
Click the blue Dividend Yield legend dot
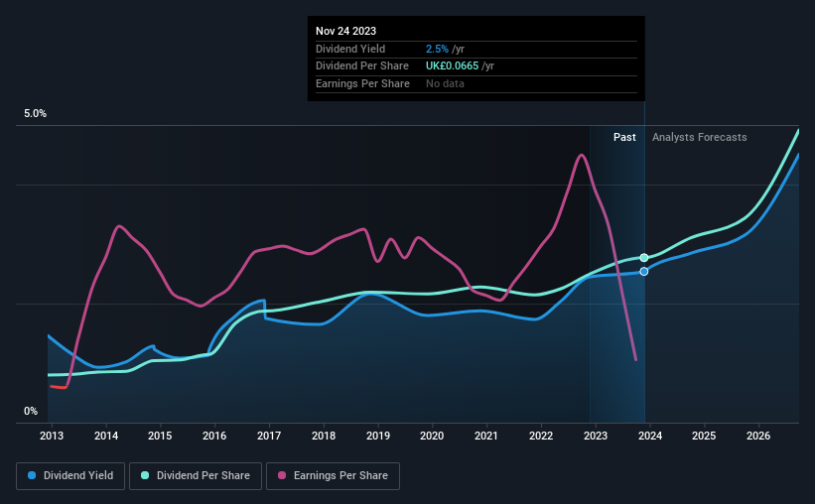click(x=32, y=475)
